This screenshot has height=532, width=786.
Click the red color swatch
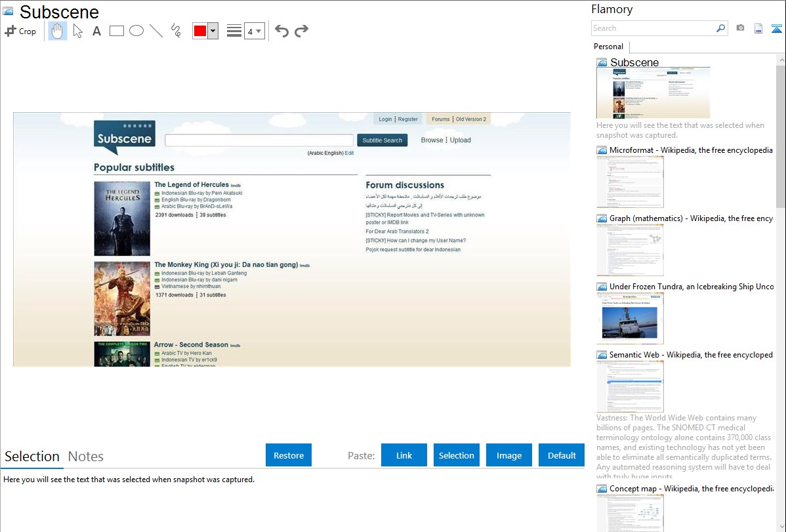[x=200, y=31]
